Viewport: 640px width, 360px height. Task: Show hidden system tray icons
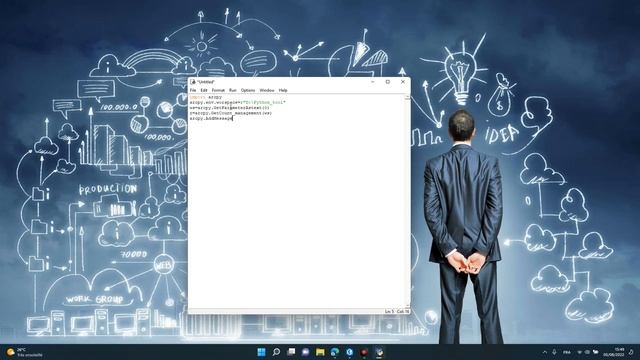[544, 352]
